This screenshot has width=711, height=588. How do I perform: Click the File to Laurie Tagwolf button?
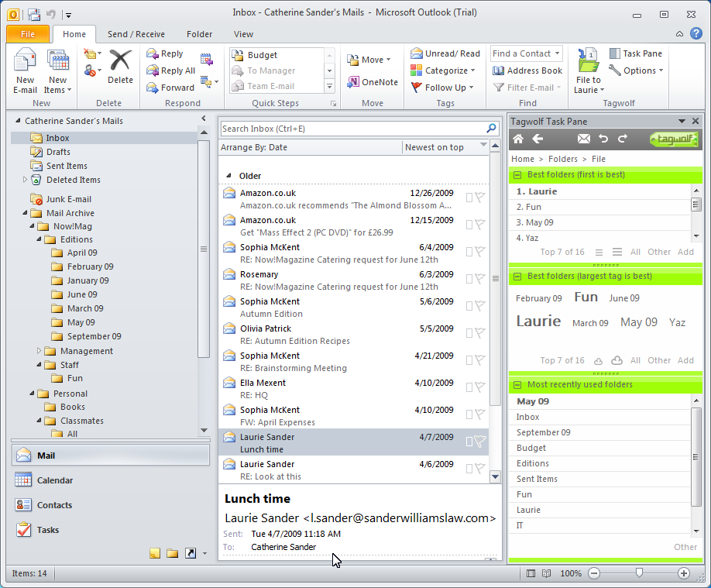coord(588,70)
